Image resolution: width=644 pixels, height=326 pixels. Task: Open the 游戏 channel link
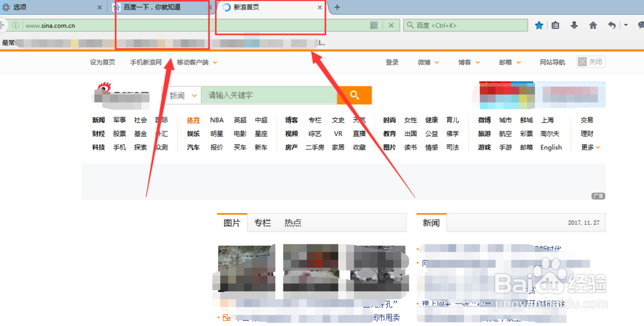(485, 147)
